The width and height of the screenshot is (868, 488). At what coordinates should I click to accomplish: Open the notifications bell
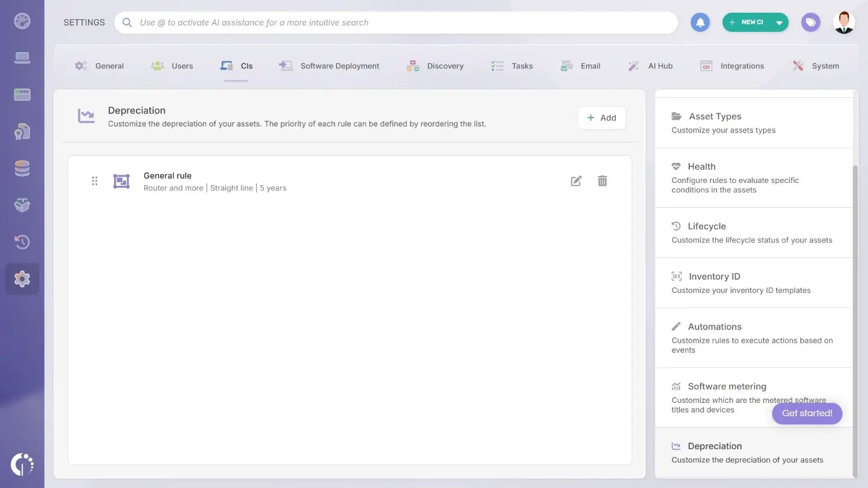[700, 23]
